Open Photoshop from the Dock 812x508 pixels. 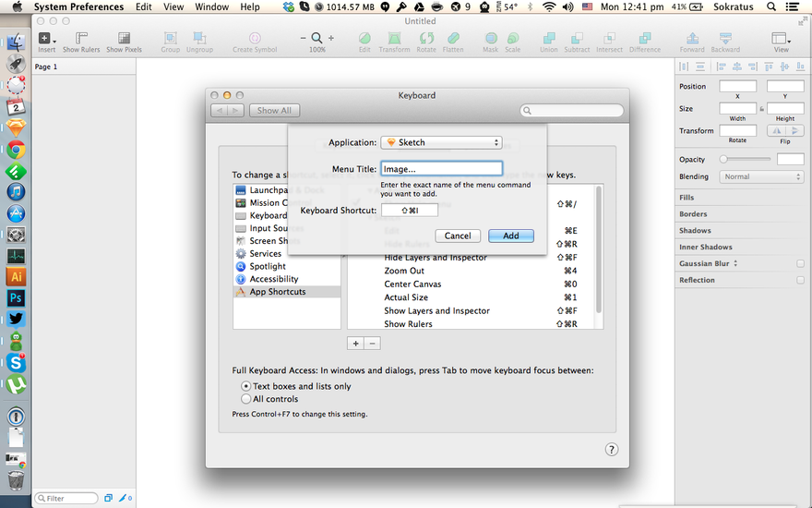pos(16,297)
